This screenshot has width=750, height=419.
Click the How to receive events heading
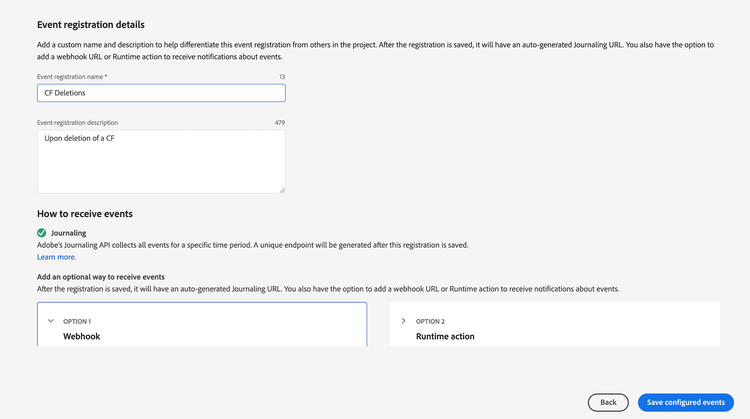85,213
